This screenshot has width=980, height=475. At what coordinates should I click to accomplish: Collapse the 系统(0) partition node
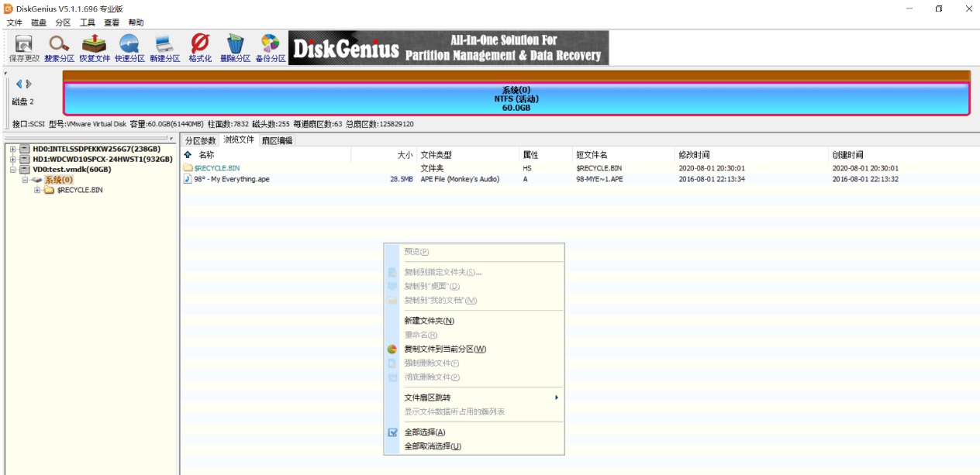25,180
